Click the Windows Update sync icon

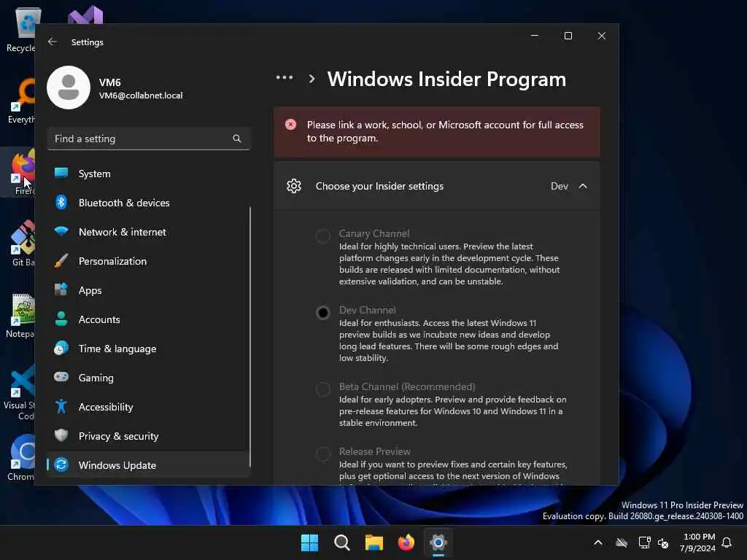pyautogui.click(x=61, y=464)
